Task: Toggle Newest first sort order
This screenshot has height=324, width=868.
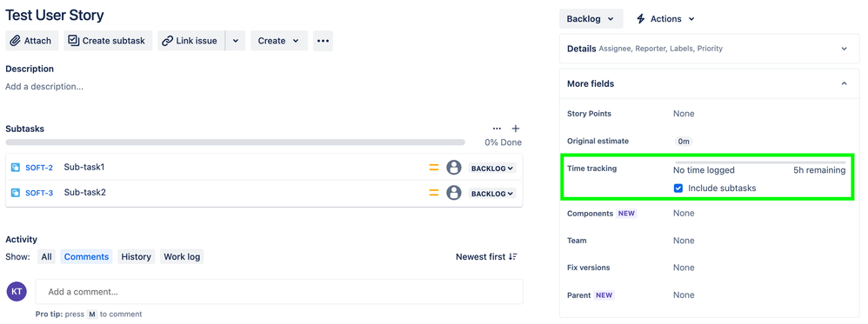Action: pyautogui.click(x=486, y=256)
